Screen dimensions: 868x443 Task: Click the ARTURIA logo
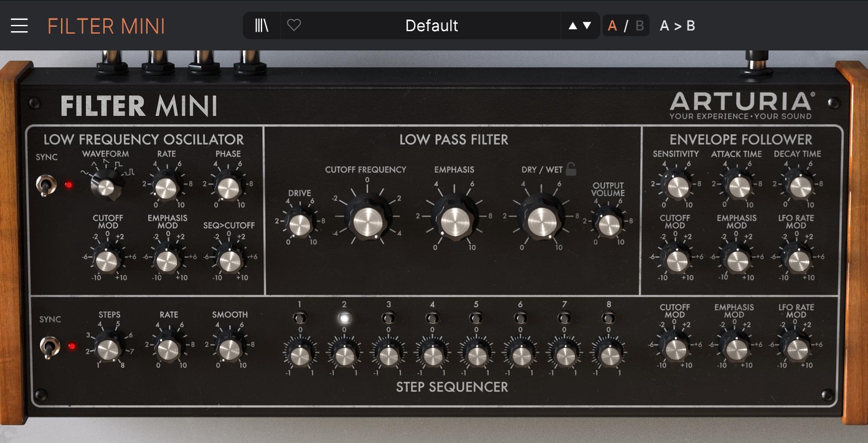pos(742,105)
